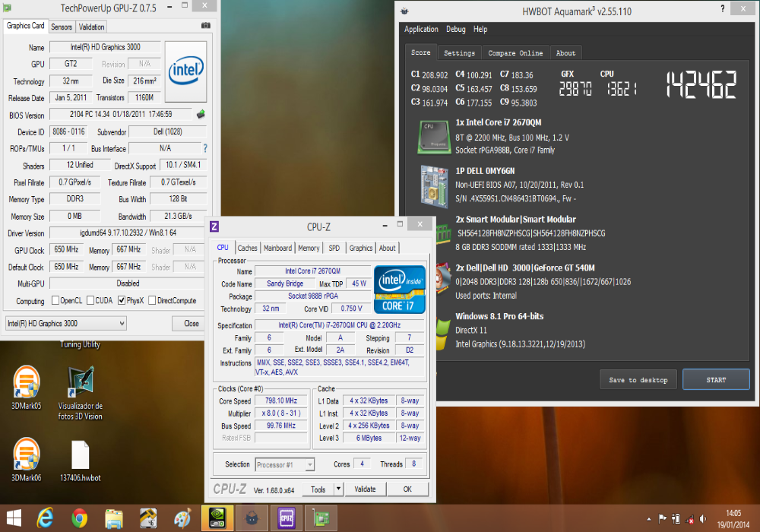Click the memory module icon in Aquamark
The width and height of the screenshot is (760, 532).
[x=444, y=233]
